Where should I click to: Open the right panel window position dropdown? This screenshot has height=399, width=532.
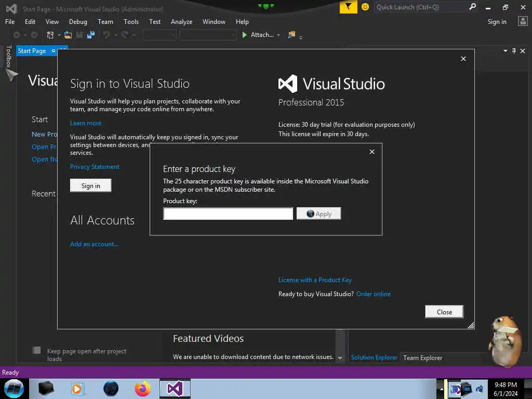(x=505, y=51)
